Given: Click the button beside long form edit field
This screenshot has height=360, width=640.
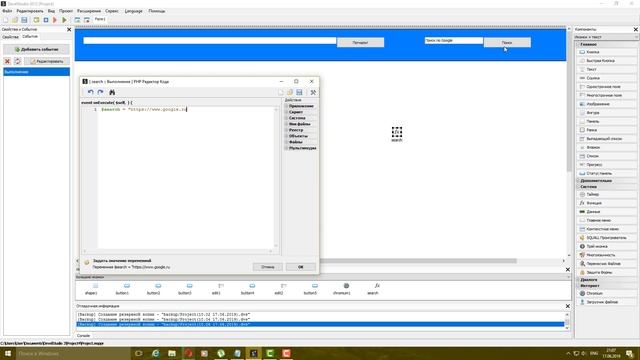Looking at the screenshot, I should (360, 42).
